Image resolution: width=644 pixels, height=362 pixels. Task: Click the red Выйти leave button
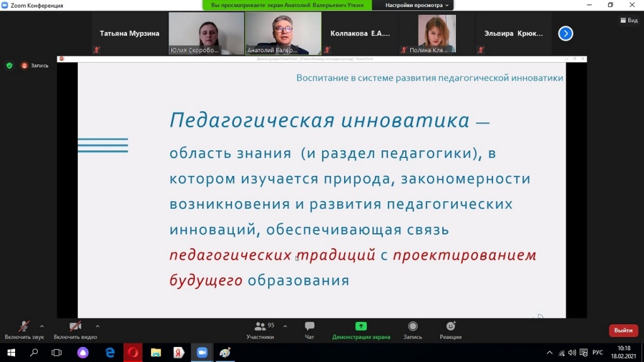pyautogui.click(x=623, y=331)
